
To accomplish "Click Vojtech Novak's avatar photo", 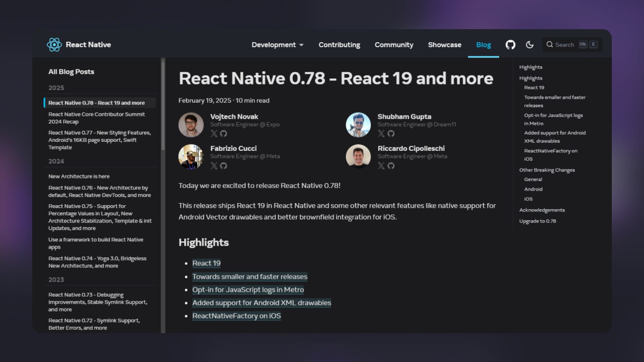I will pyautogui.click(x=191, y=125).
